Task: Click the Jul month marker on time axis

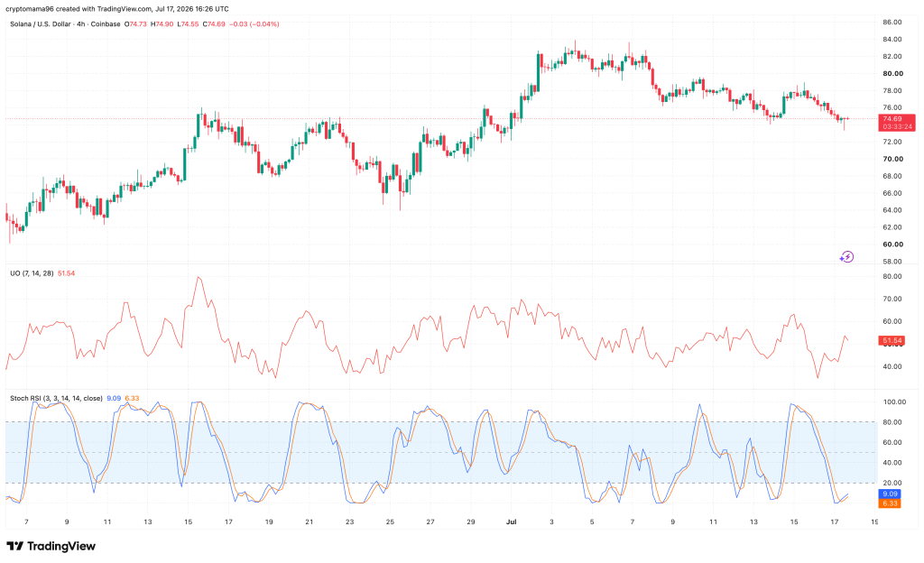Action: click(511, 521)
